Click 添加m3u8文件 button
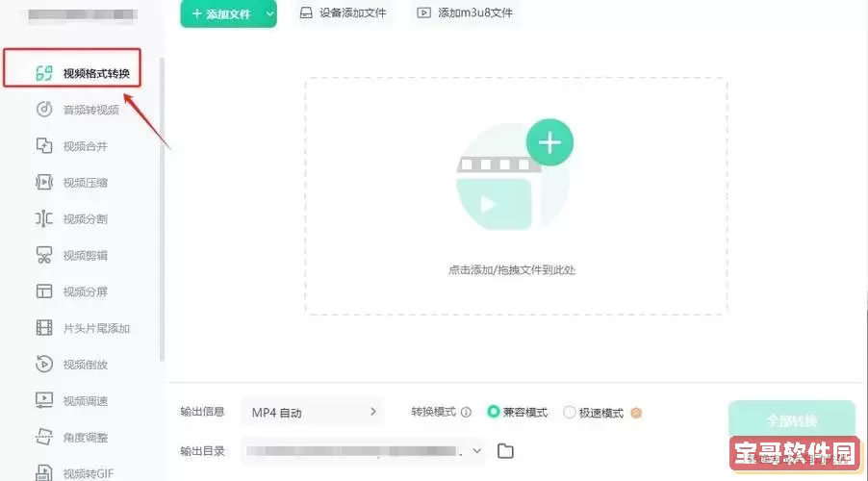 465,13
